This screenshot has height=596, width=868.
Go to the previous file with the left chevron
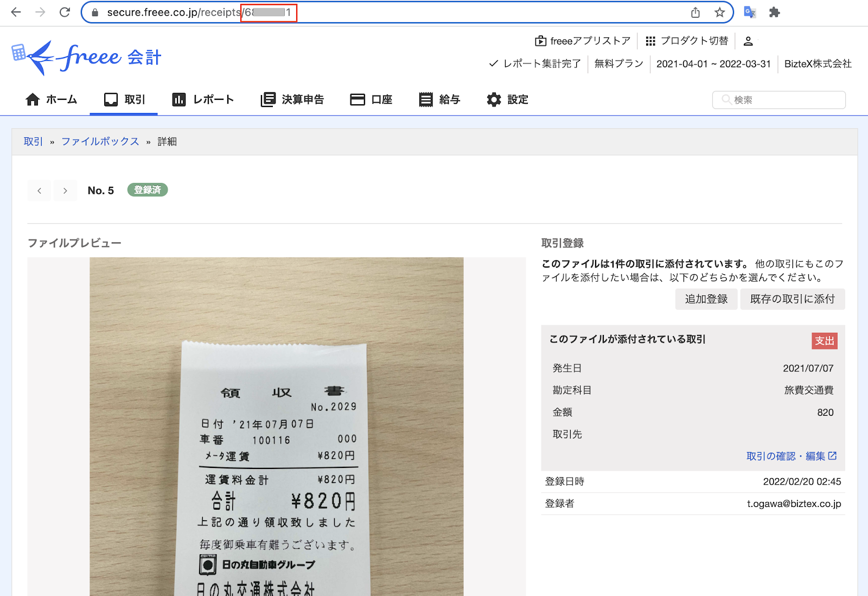pos(39,191)
